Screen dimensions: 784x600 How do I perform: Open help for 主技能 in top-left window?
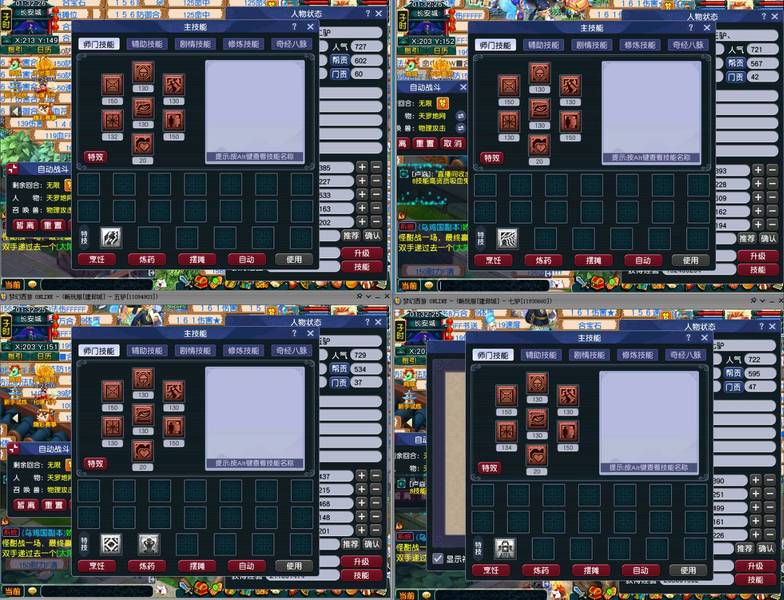click(x=294, y=26)
